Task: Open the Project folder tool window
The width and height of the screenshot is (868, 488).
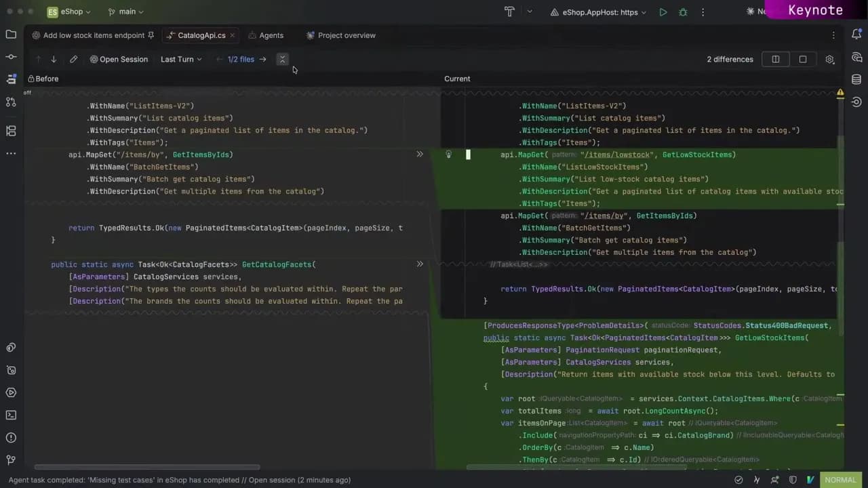Action: 11,34
